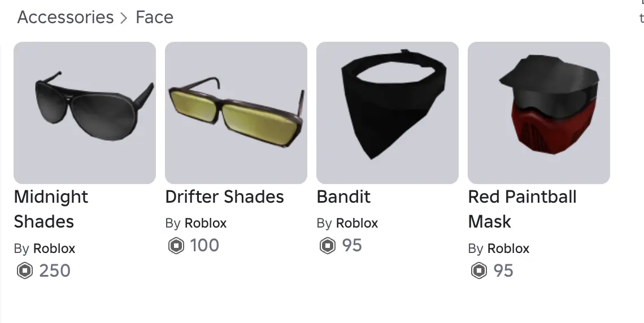Open the Drifter Shades item image
Viewport: 644px width, 323px height.
point(236,113)
